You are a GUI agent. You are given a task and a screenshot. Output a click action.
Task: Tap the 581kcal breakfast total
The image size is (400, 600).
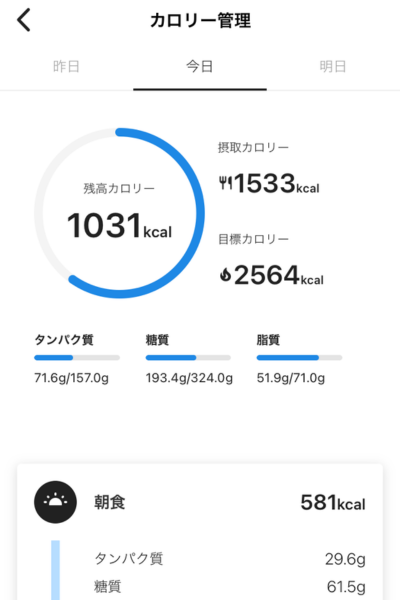[333, 503]
